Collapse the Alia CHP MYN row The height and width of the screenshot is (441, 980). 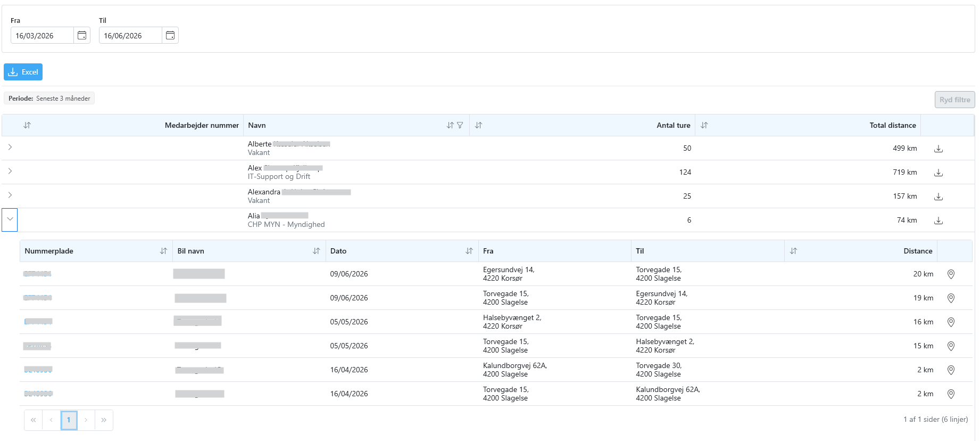pos(10,219)
